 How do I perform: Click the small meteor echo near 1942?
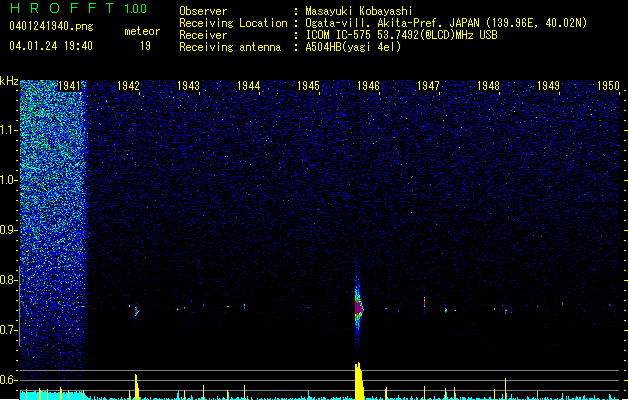pos(136,311)
